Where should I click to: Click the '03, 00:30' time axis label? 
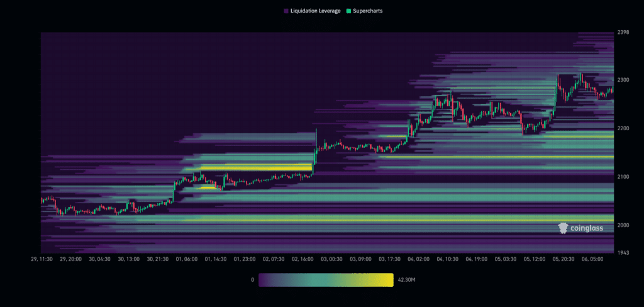click(x=331, y=259)
